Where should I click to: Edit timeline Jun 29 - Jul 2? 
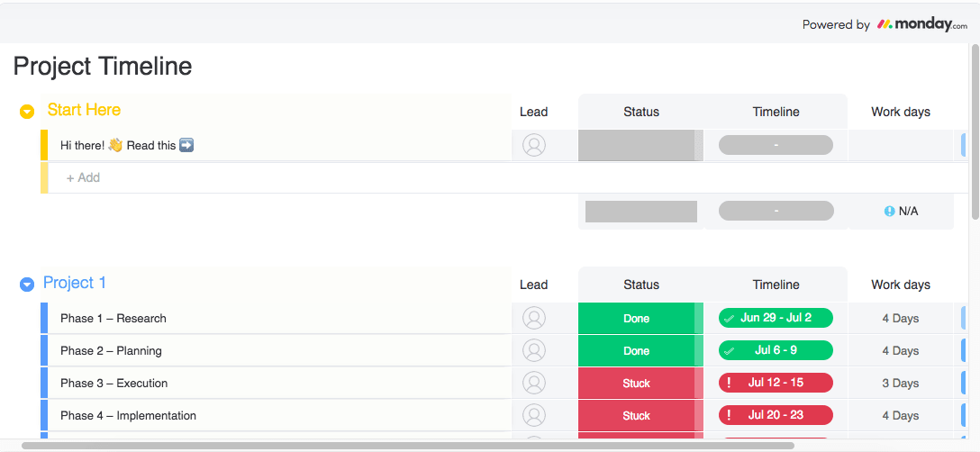click(776, 318)
